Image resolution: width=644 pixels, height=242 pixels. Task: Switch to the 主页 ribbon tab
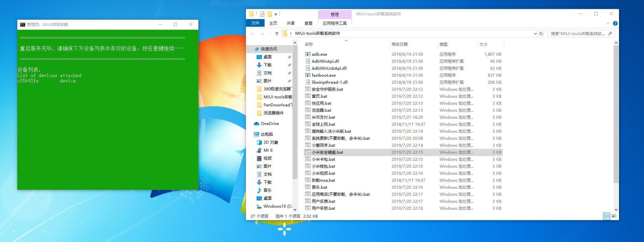(273, 23)
